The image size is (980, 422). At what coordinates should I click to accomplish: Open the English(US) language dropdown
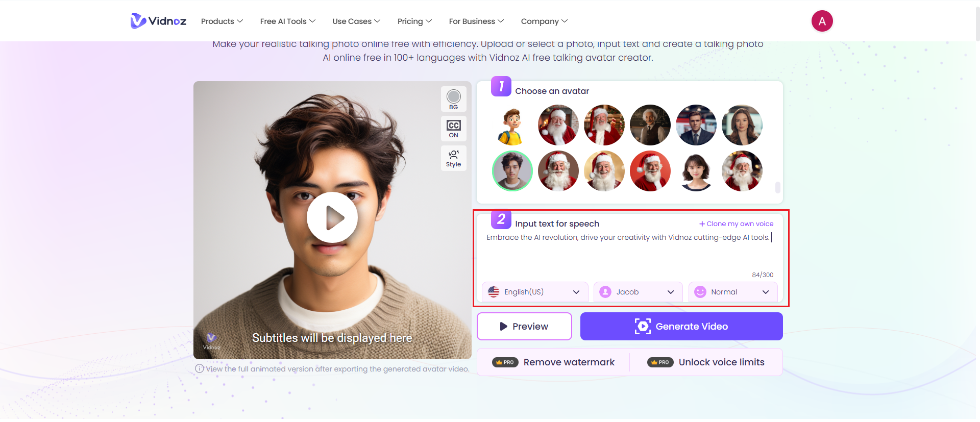point(535,292)
